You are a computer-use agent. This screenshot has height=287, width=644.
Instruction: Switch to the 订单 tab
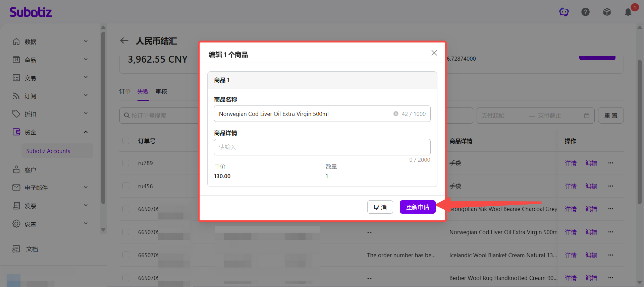(x=125, y=91)
